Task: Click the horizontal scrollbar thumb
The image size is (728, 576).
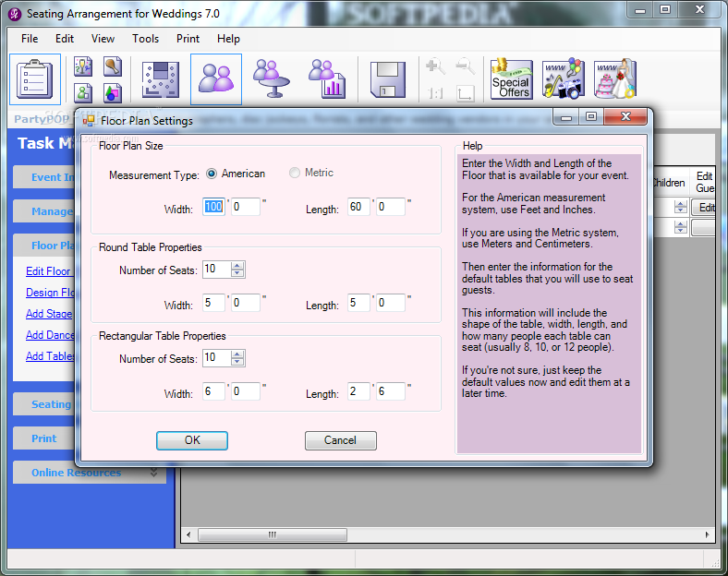Action: pyautogui.click(x=273, y=534)
